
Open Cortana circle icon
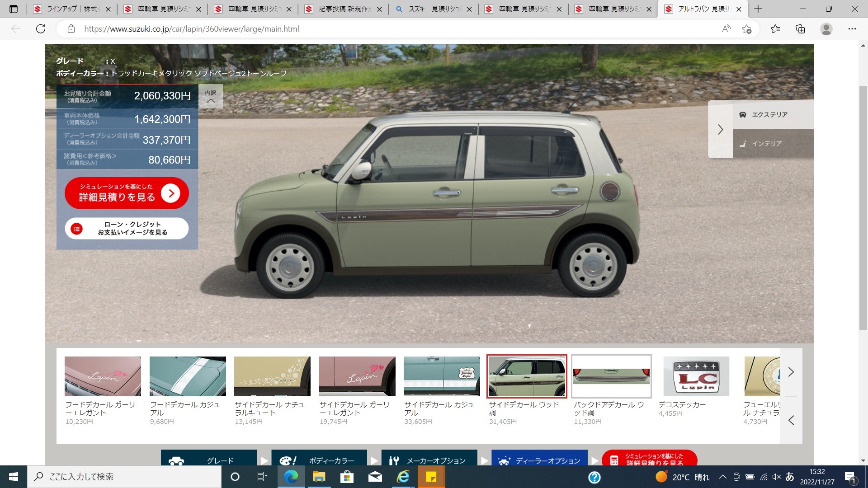[x=235, y=477]
